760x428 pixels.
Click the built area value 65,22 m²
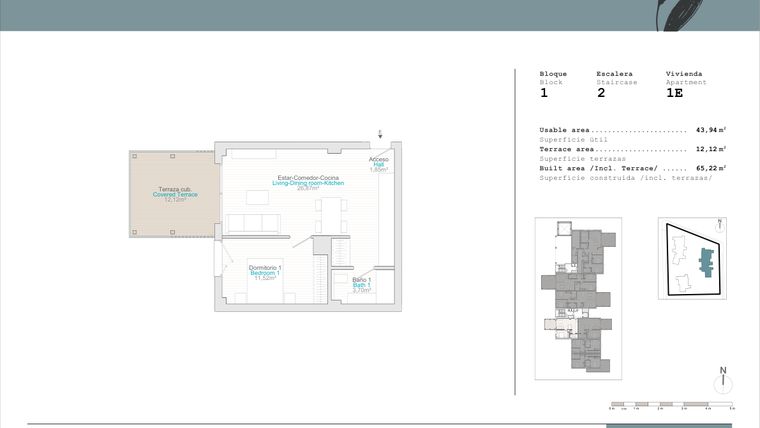tap(711, 168)
